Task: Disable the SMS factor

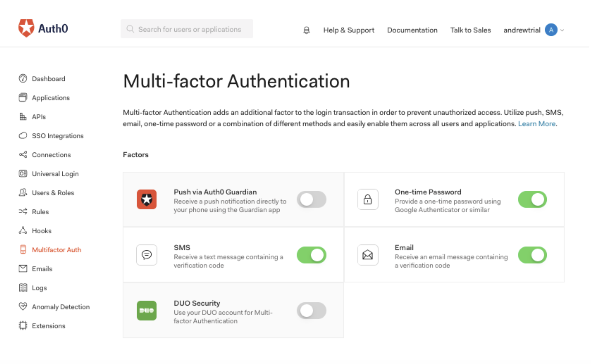Action: [x=311, y=255]
